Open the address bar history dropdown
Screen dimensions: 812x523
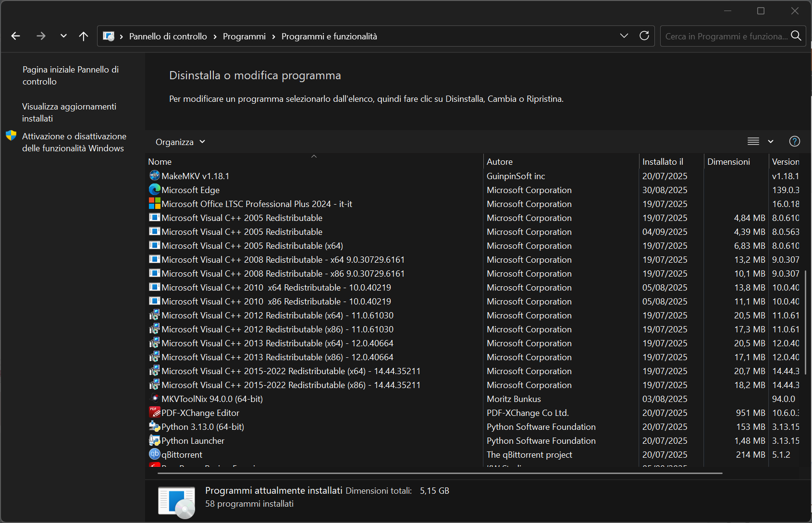click(624, 36)
